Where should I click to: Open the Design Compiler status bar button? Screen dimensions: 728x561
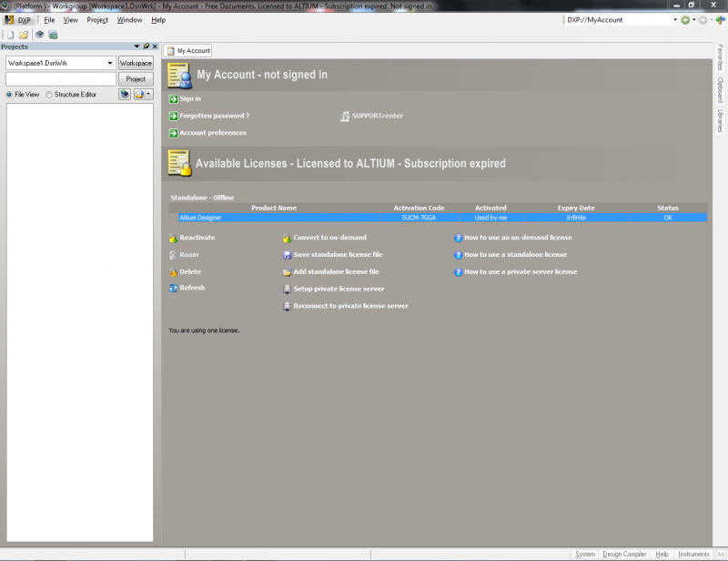624,554
